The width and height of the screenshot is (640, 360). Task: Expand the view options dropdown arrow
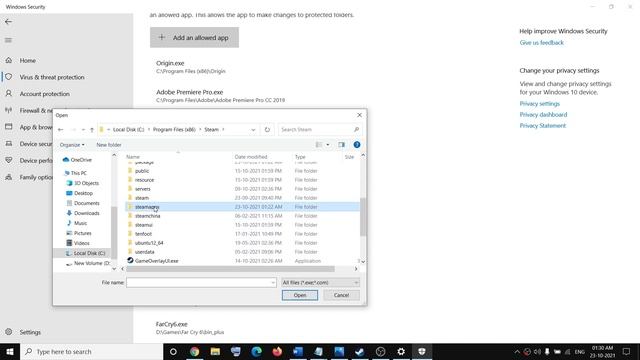(327, 144)
